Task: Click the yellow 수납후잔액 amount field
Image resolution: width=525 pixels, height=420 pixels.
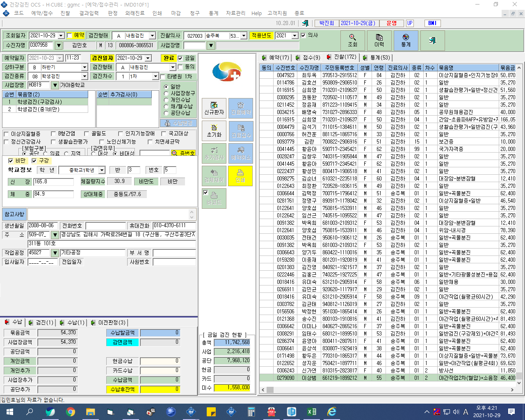Action: pos(160,389)
